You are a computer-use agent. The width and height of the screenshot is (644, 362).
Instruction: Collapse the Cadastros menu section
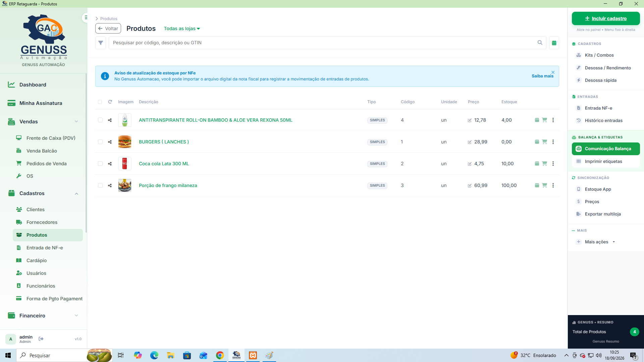tap(44, 193)
